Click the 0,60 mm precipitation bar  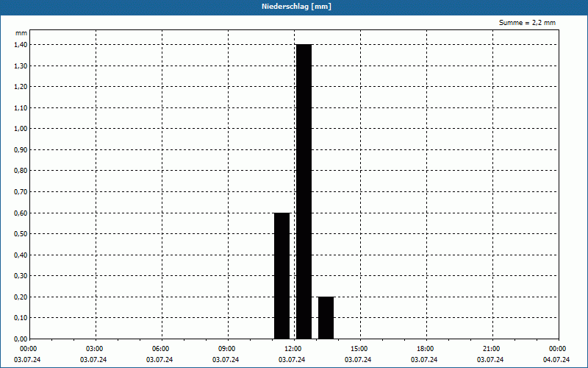(x=282, y=275)
